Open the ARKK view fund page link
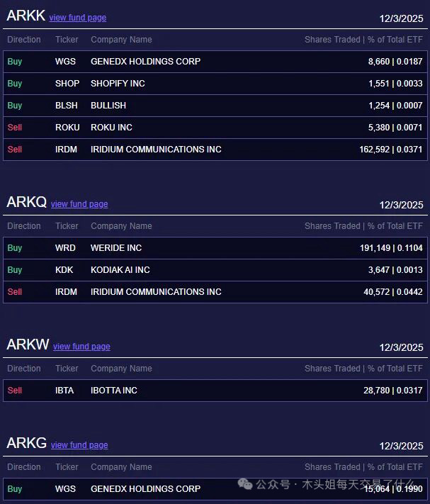 (x=78, y=18)
